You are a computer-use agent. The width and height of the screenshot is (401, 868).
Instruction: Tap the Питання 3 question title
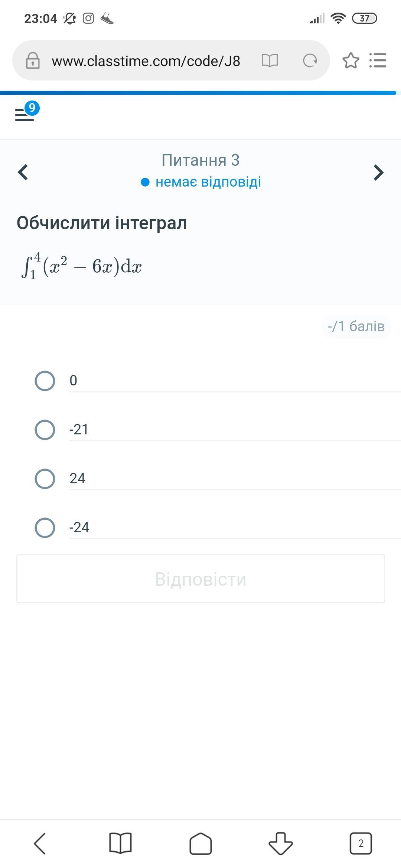tap(200, 160)
